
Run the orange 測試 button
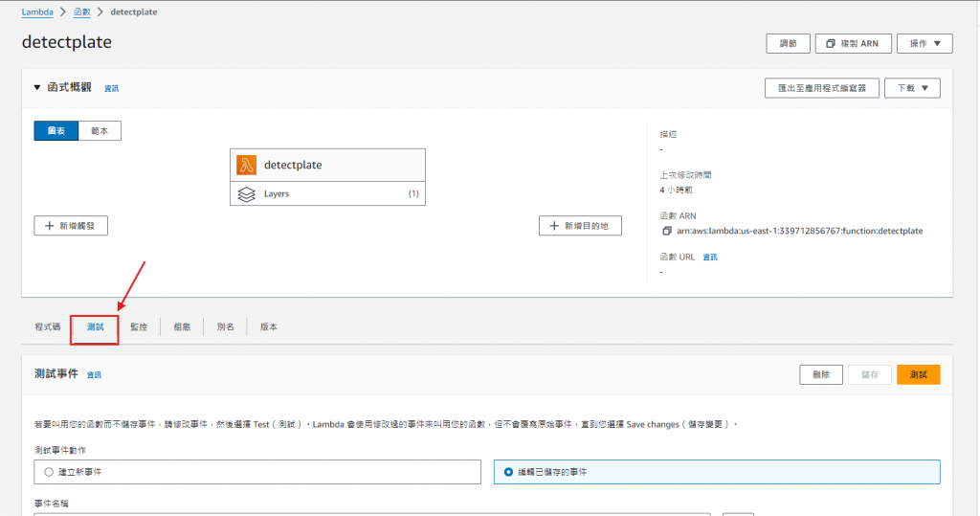(918, 374)
